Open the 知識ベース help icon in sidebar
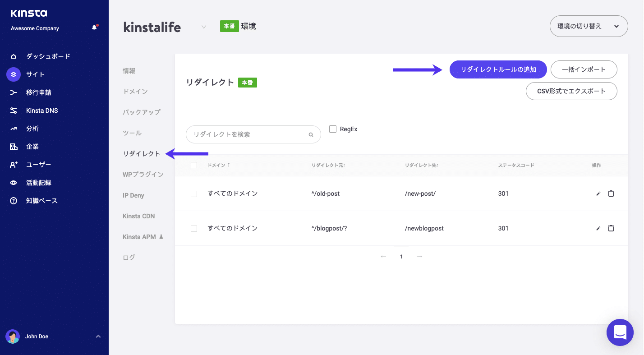 tap(13, 200)
